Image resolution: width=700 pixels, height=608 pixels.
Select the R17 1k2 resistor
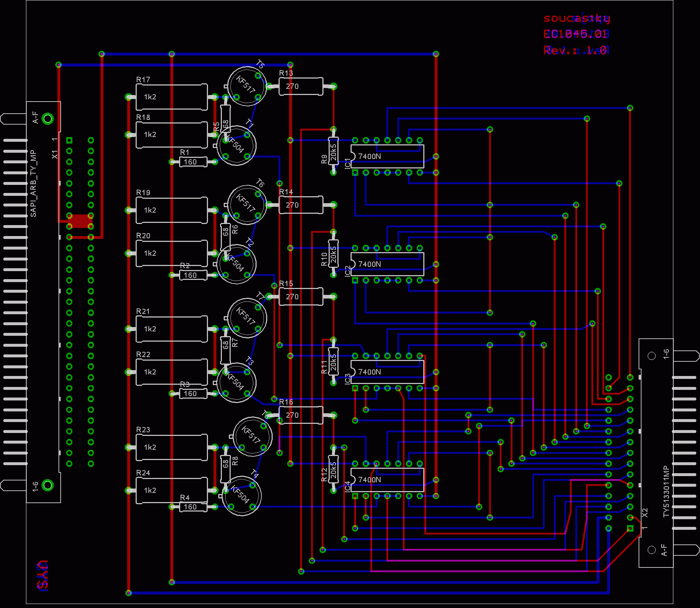tap(171, 97)
